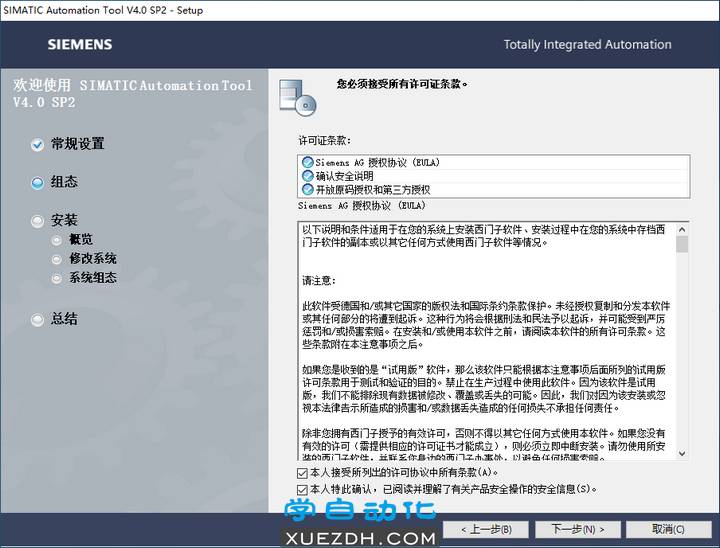Click the 总结 step indicator icon
720x548 pixels.
tap(37, 320)
